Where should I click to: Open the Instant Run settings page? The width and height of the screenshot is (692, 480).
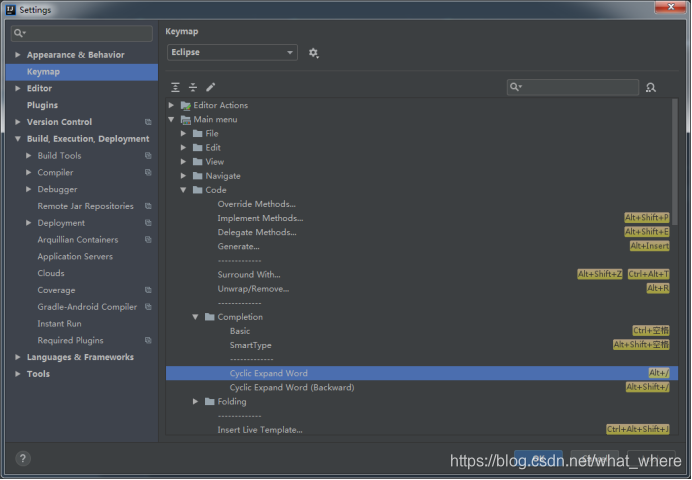pyautogui.click(x=60, y=323)
